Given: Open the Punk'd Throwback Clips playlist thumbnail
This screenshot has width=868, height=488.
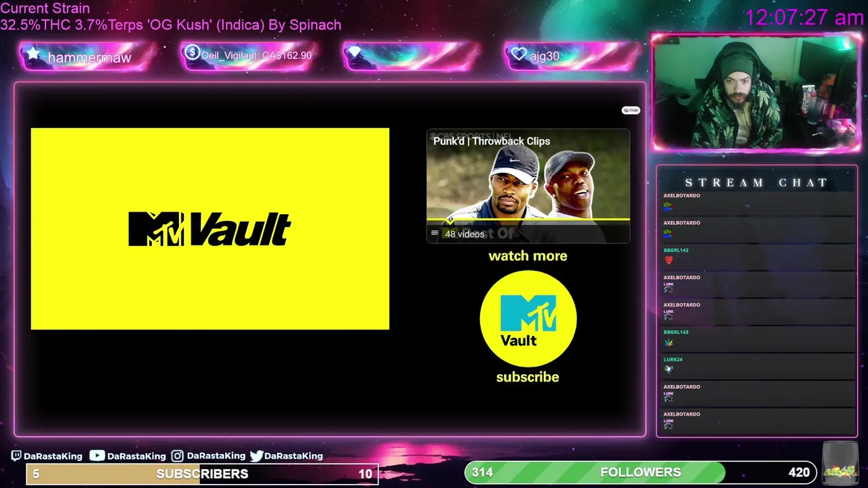Looking at the screenshot, I should (x=528, y=186).
